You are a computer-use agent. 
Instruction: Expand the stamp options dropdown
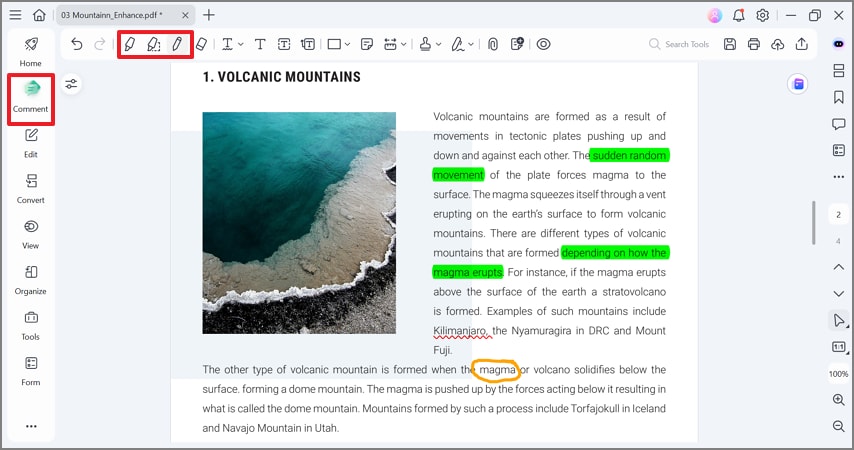pos(438,45)
